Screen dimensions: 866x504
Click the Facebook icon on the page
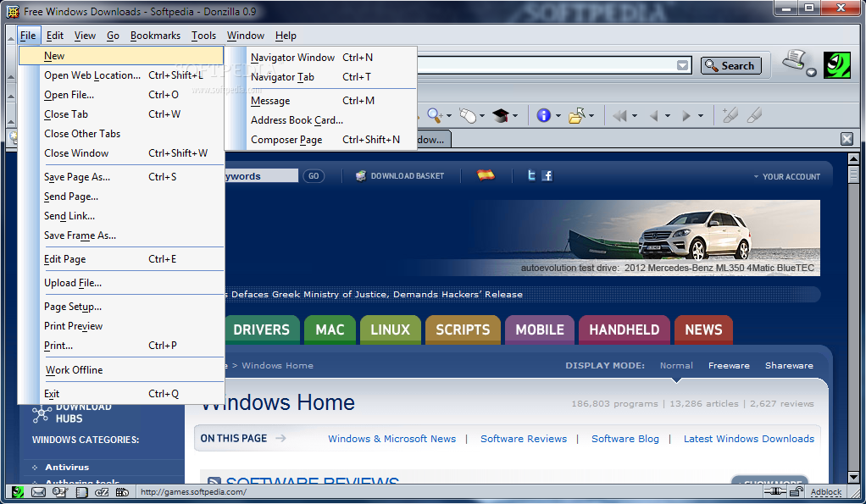pyautogui.click(x=547, y=175)
